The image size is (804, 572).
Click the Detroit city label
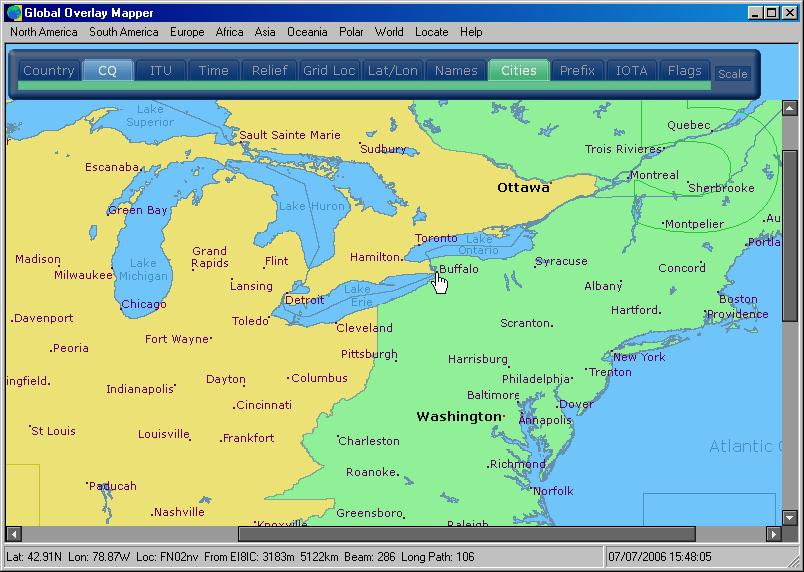305,300
